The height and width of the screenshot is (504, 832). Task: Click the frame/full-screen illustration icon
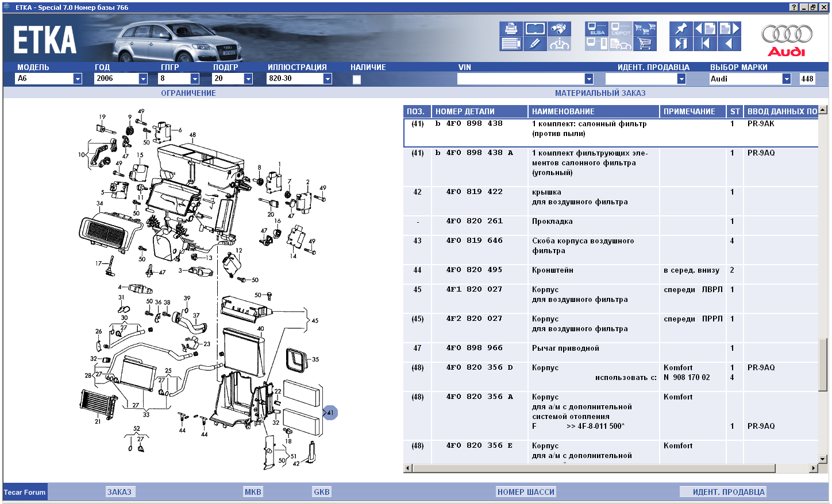(535, 29)
